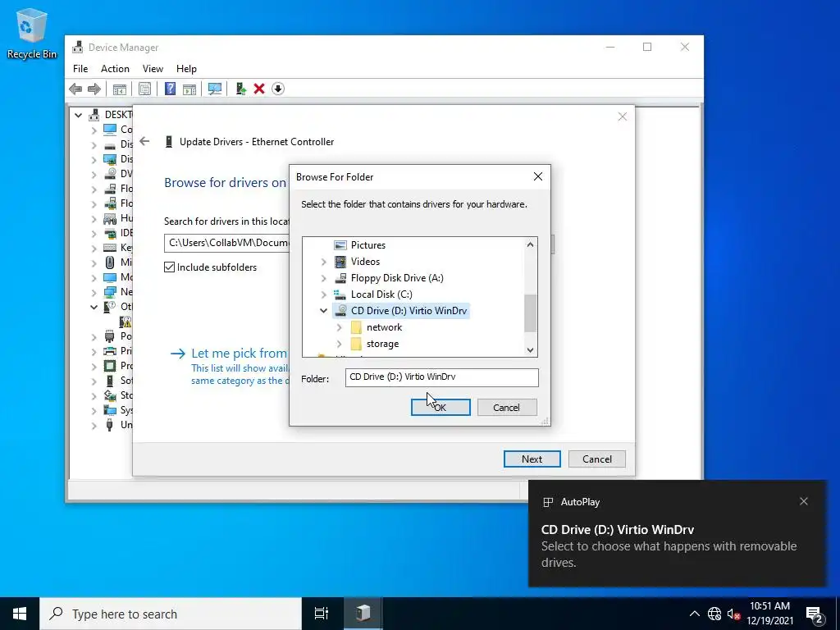Open the Action menu in Device Manager

tap(115, 69)
